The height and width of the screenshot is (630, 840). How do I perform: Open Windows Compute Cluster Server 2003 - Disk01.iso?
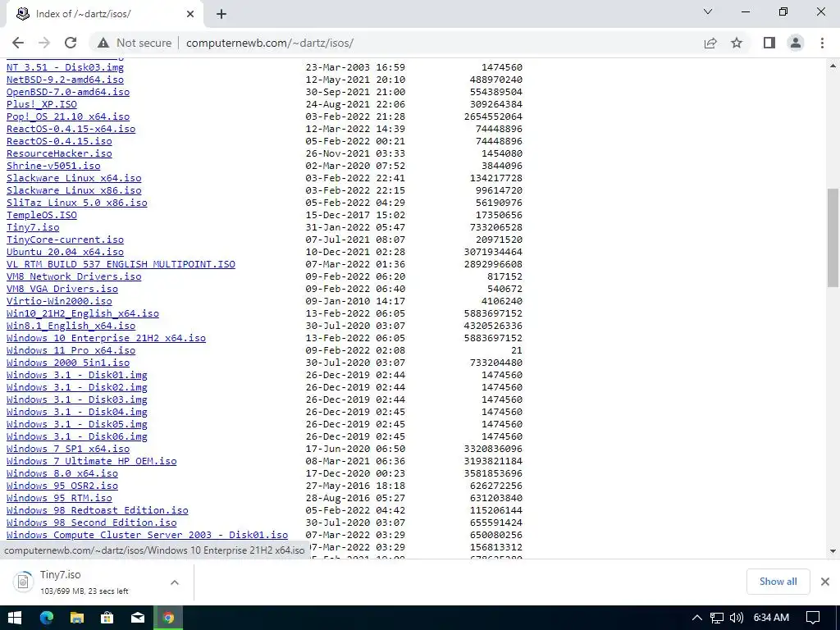pos(148,535)
